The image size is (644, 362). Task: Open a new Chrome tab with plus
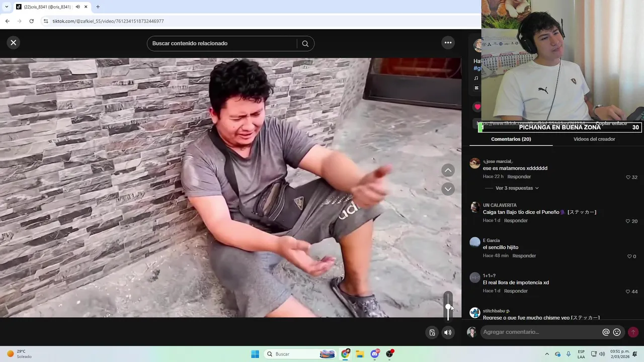98,7
